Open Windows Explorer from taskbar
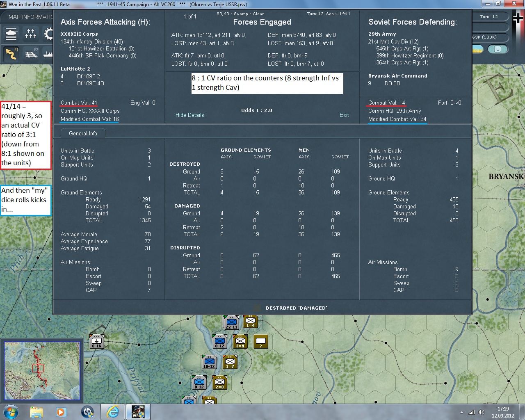525x420 pixels. 37,412
